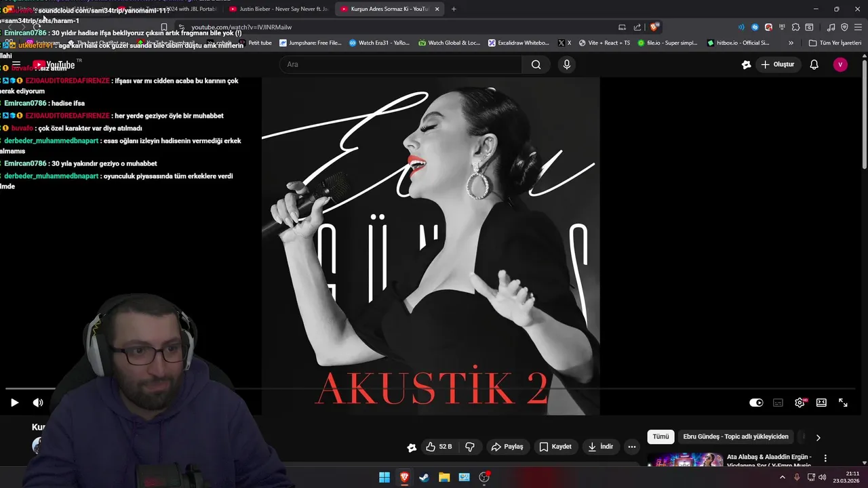Viewport: 868px width, 488px height.
Task: Dislike the video with thumbs down
Action: (469, 447)
